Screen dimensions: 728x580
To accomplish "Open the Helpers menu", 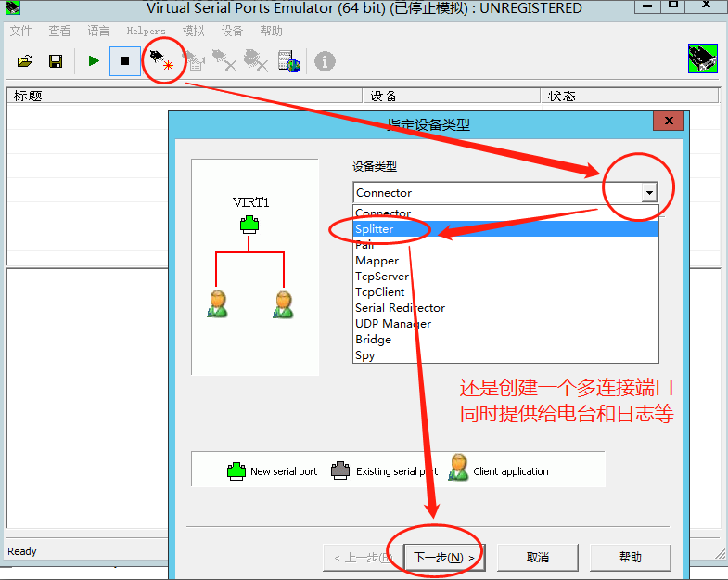I will 146,32.
